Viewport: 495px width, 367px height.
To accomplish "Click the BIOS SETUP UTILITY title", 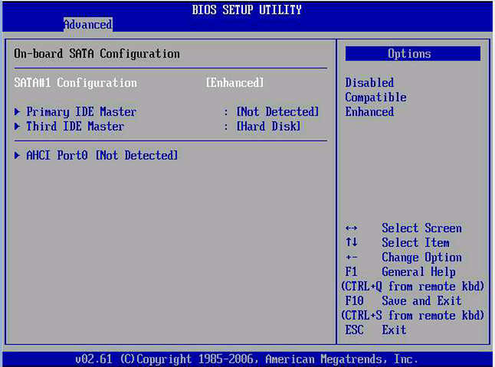I will [247, 10].
